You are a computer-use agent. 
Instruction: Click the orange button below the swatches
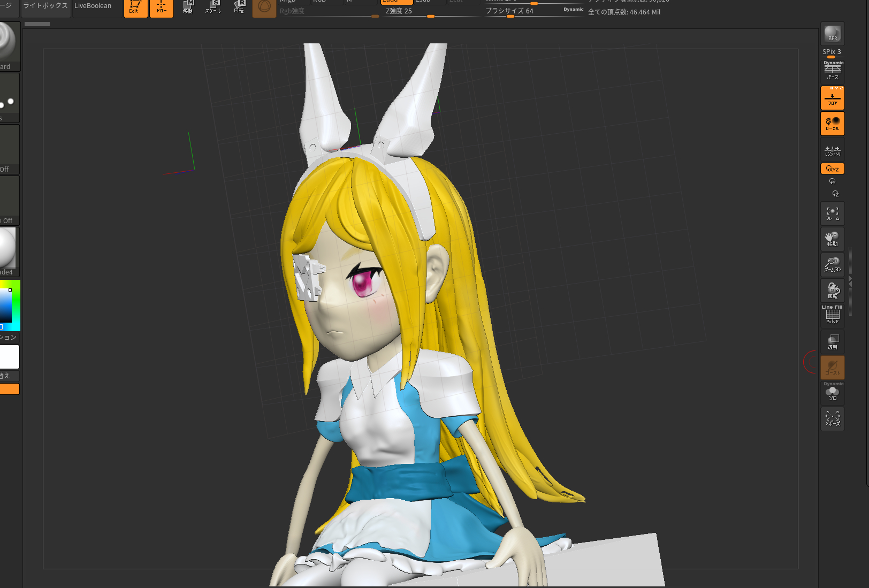(9, 389)
